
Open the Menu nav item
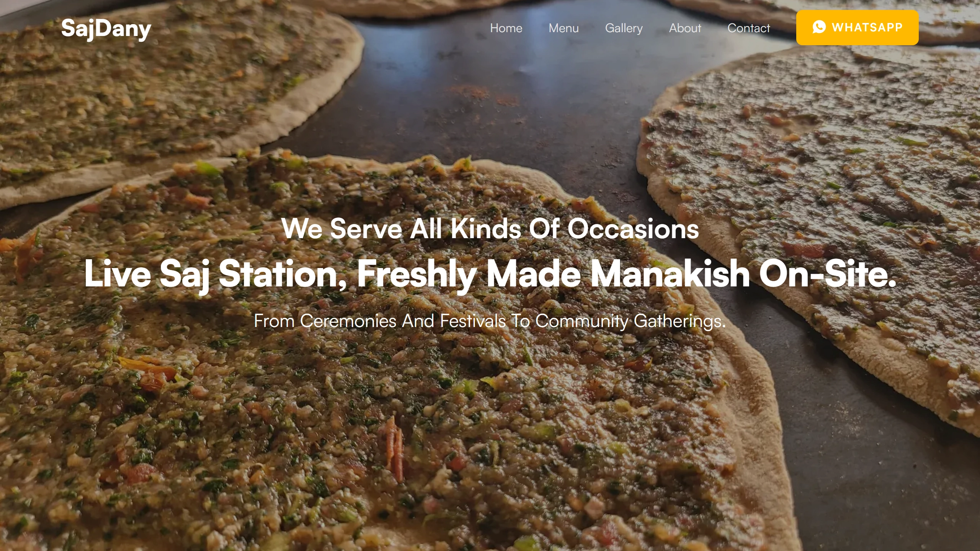point(563,28)
